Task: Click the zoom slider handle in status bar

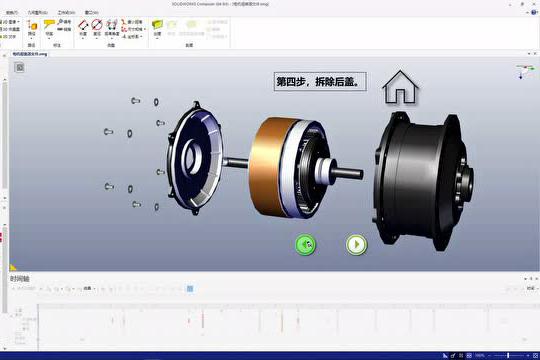Action: [508, 356]
